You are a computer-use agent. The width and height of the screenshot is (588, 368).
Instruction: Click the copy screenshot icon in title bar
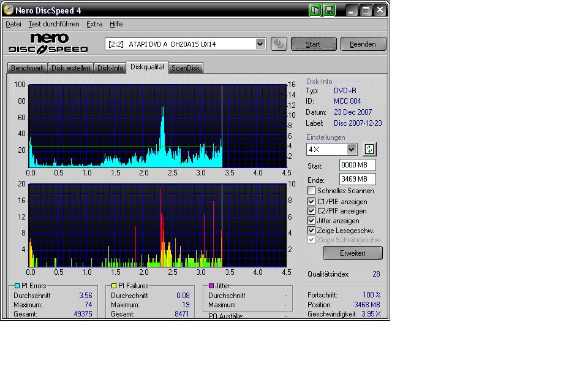point(315,10)
